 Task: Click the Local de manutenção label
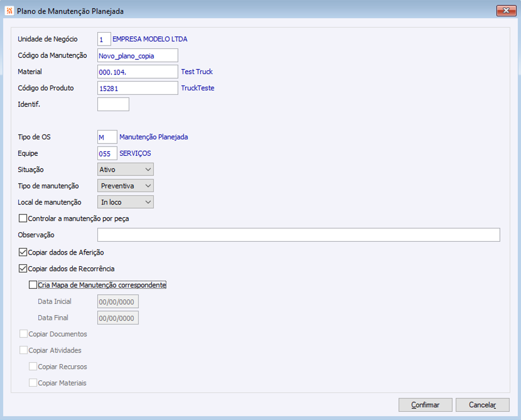pyautogui.click(x=49, y=202)
